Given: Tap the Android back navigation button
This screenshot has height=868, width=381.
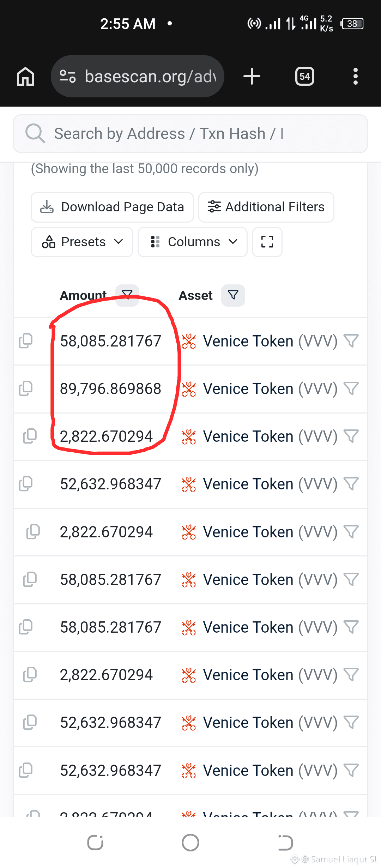Looking at the screenshot, I should tap(285, 843).
